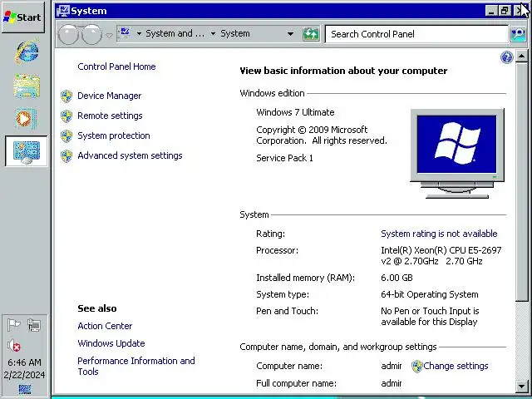This screenshot has width=532, height=399.
Task: Open Action Center under See also
Action: coord(105,326)
